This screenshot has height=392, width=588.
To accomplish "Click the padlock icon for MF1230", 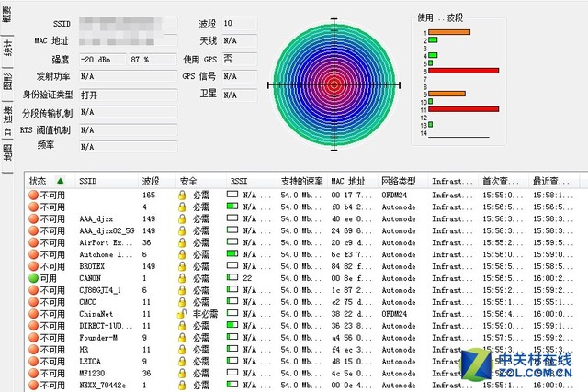I will (182, 374).
